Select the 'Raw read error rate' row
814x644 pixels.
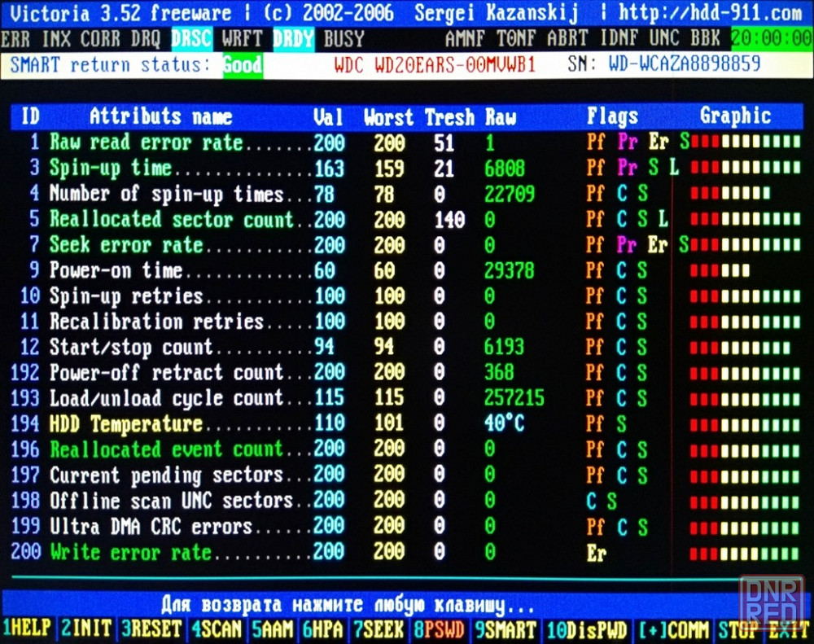pyautogui.click(x=406, y=142)
